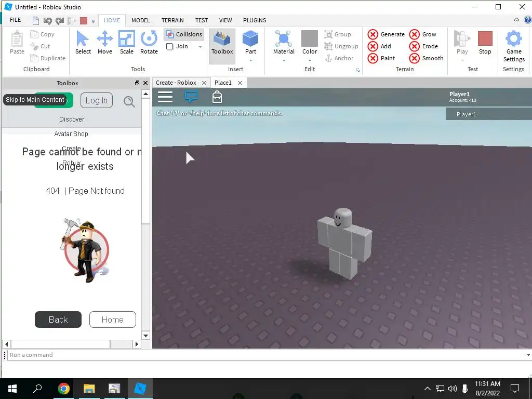
Task: Click the Toolbox horizontal scrollbar thumb
Action: (x=60, y=344)
